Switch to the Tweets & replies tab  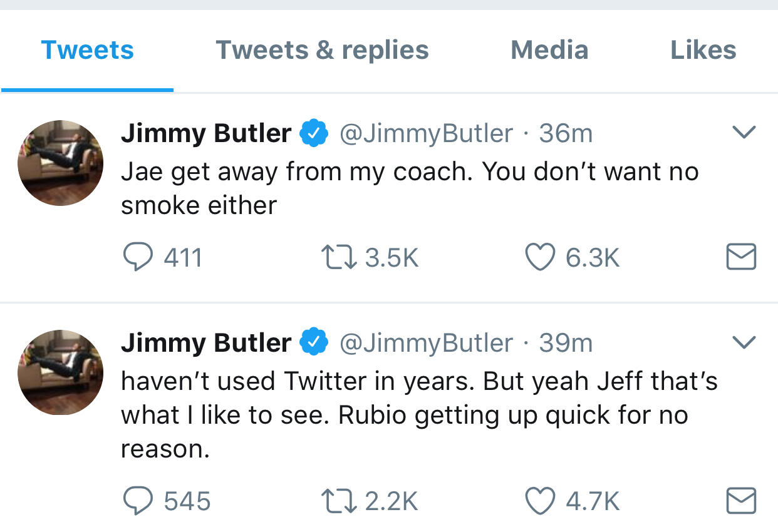[322, 50]
